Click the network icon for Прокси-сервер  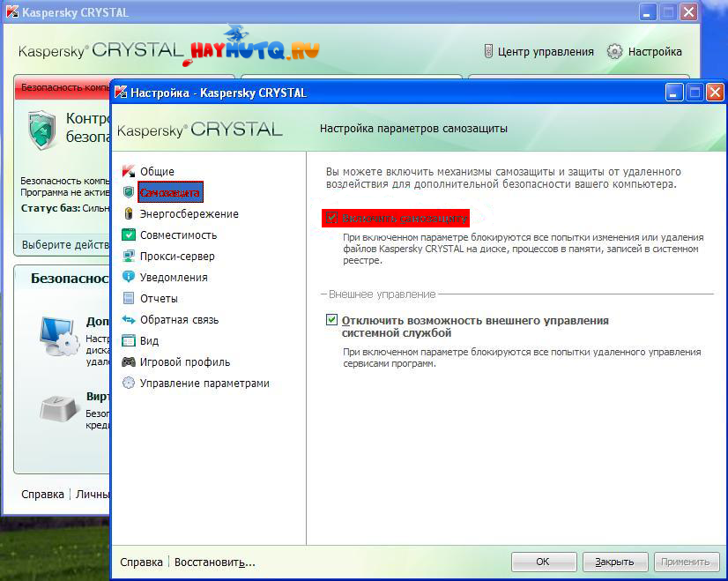coord(129,256)
